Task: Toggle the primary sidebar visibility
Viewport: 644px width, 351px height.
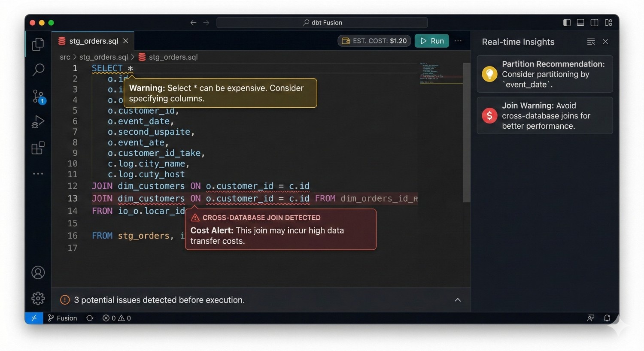Action: [x=566, y=22]
